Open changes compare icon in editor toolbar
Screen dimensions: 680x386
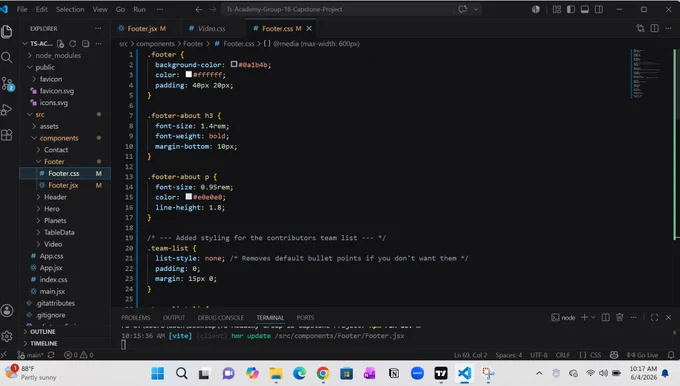(641, 28)
